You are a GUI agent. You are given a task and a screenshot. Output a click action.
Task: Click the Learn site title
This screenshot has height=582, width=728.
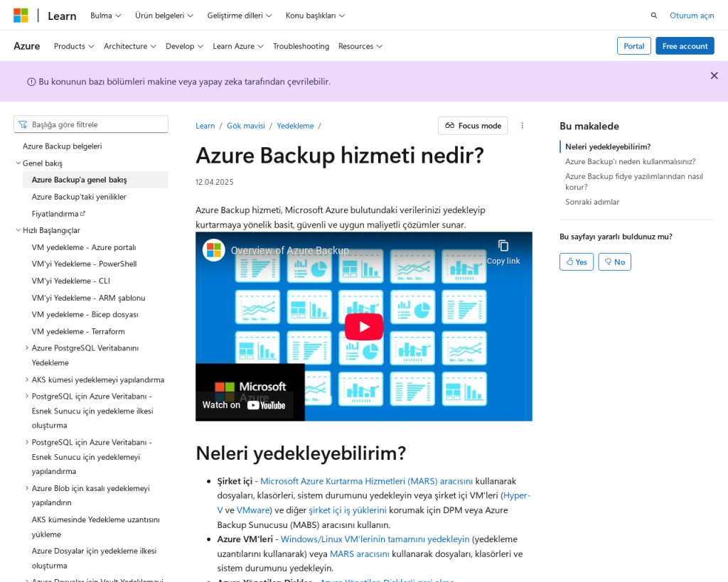(x=62, y=16)
